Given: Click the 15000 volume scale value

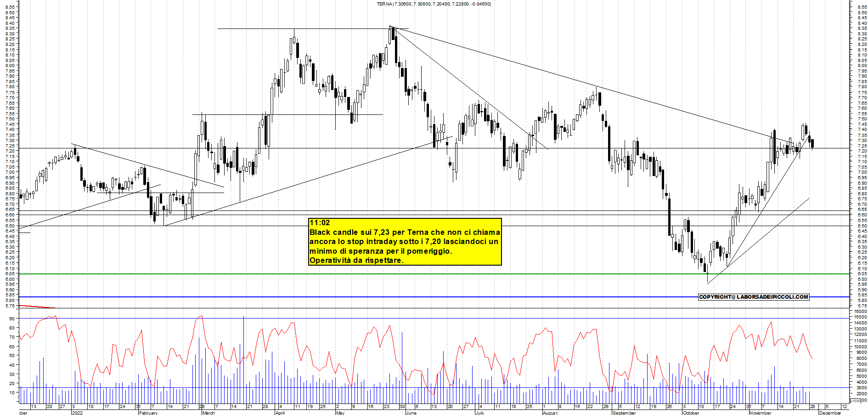Looking at the screenshot, I should (860, 317).
